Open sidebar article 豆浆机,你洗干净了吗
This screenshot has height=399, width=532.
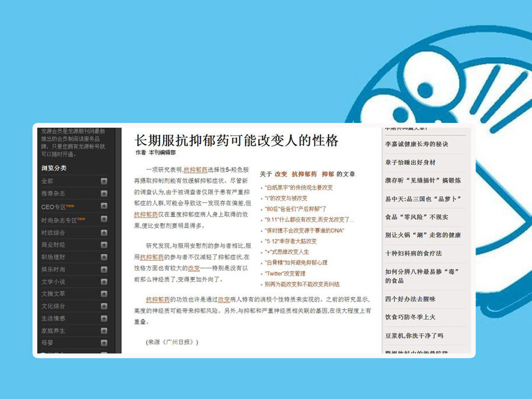(414, 336)
